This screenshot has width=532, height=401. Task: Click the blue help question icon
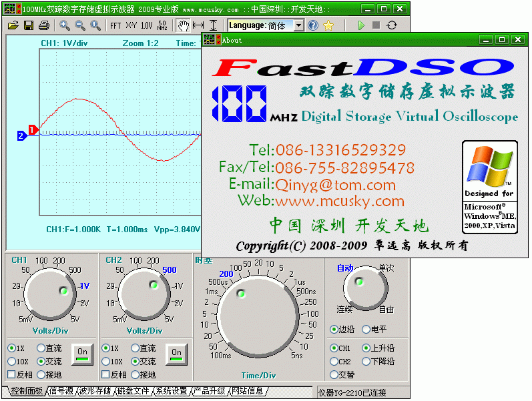coord(313,25)
